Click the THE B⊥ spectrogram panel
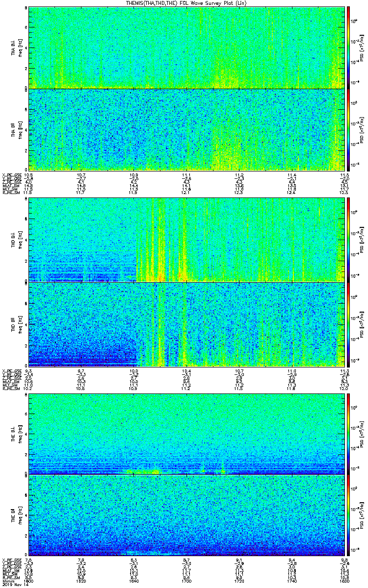The width and height of the screenshot is (368, 588). [186, 433]
